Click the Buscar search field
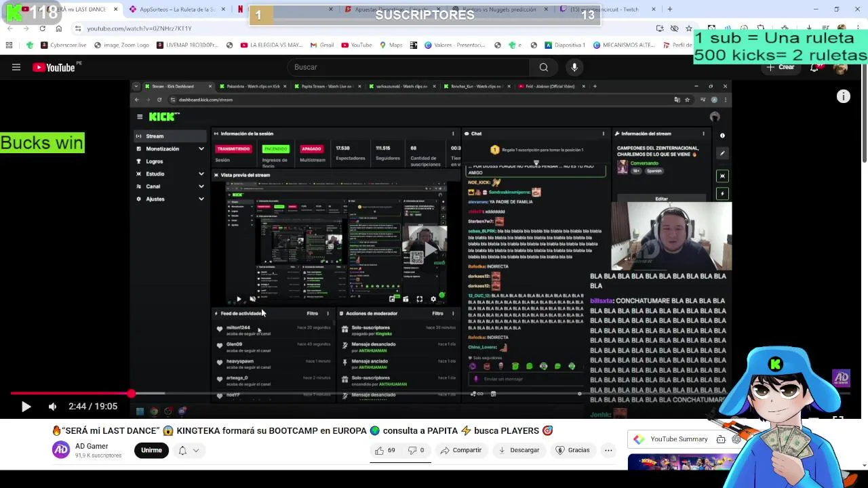This screenshot has width=868, height=488. point(407,67)
